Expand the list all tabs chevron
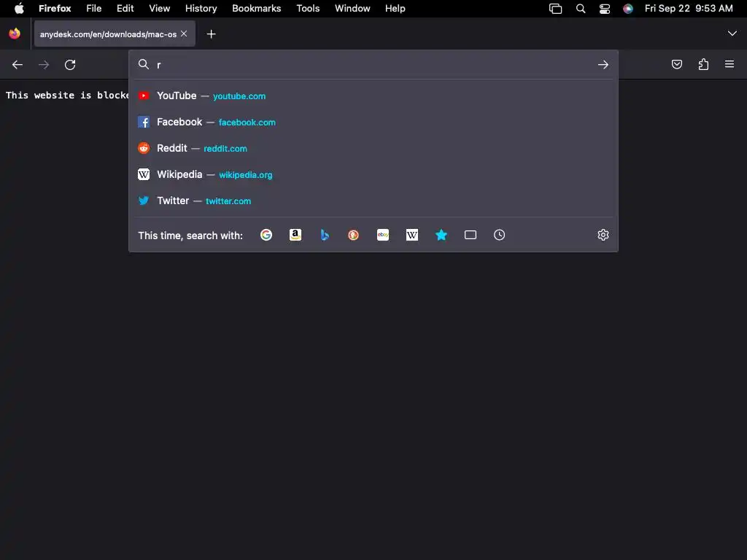Image resolution: width=747 pixels, height=560 pixels. pos(732,34)
